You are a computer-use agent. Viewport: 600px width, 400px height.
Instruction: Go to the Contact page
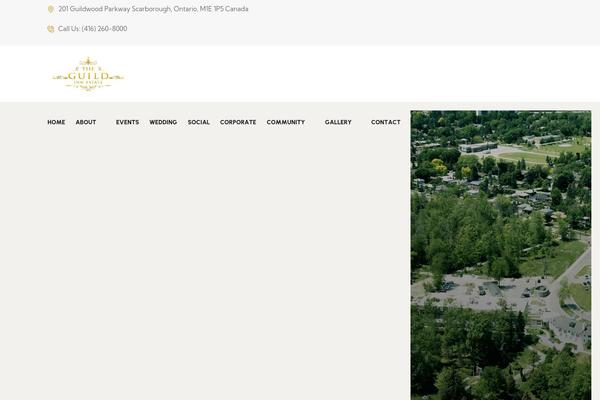pyautogui.click(x=386, y=122)
